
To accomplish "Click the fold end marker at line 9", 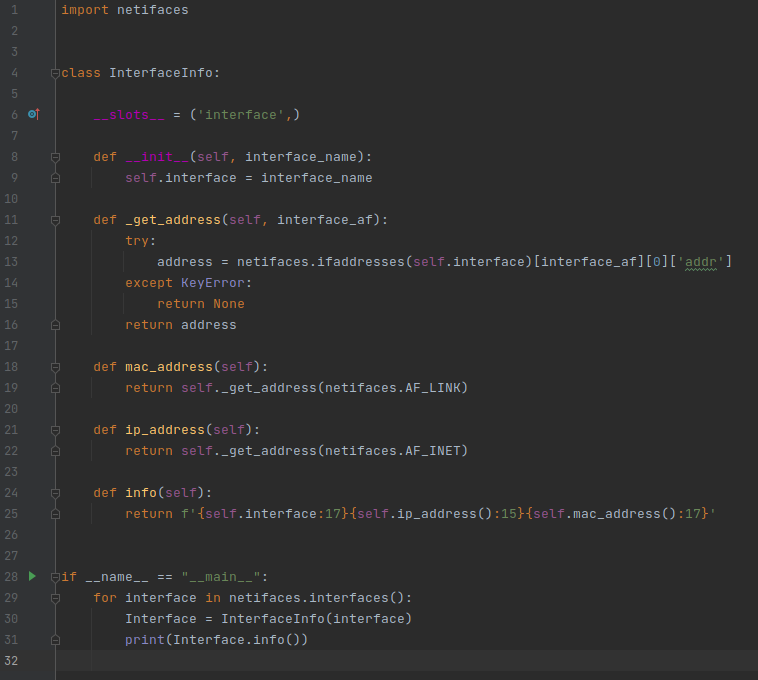I will coord(55,178).
